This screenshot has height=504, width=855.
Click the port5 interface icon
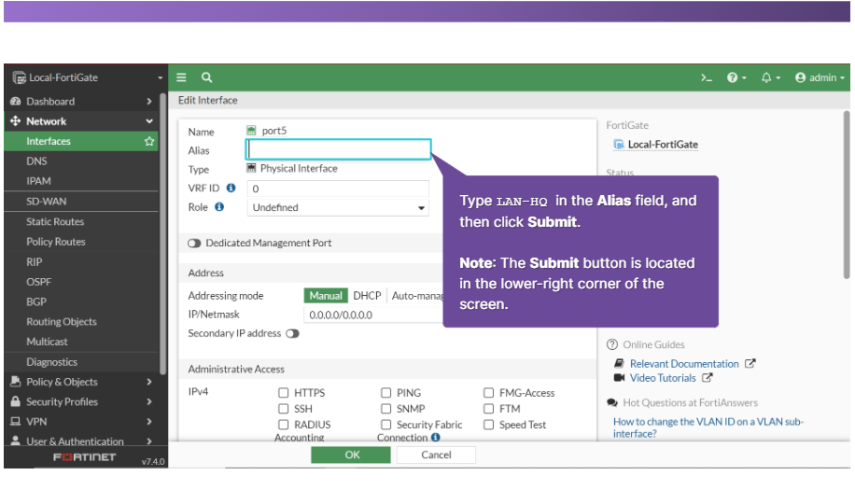click(x=251, y=131)
